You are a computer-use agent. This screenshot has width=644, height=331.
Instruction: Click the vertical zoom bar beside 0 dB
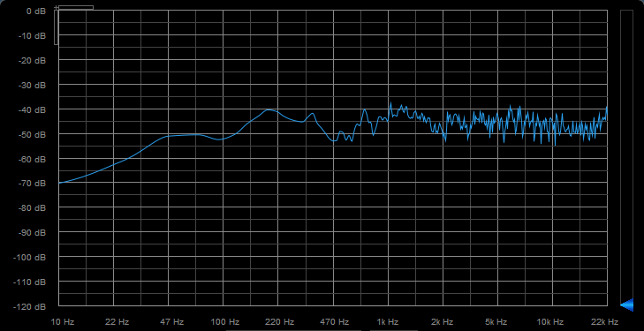tap(57, 27)
